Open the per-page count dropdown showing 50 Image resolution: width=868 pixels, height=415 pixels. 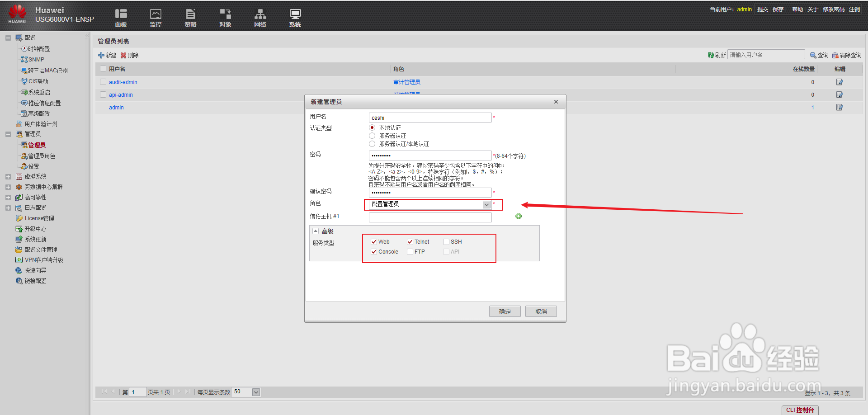tap(256, 392)
